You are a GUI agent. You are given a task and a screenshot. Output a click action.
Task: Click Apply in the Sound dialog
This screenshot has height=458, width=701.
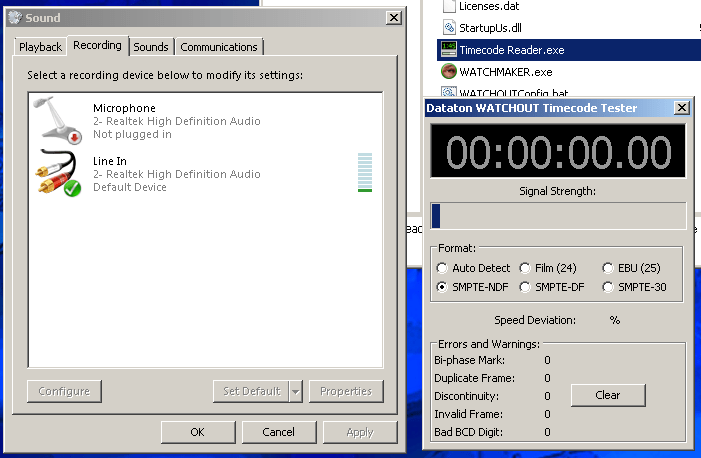tap(360, 432)
